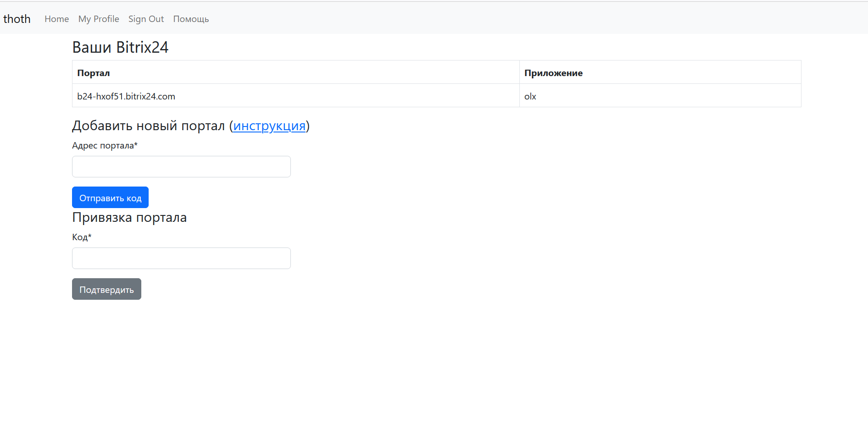Click the olx application cell
The width and height of the screenshot is (868, 429).
(530, 96)
